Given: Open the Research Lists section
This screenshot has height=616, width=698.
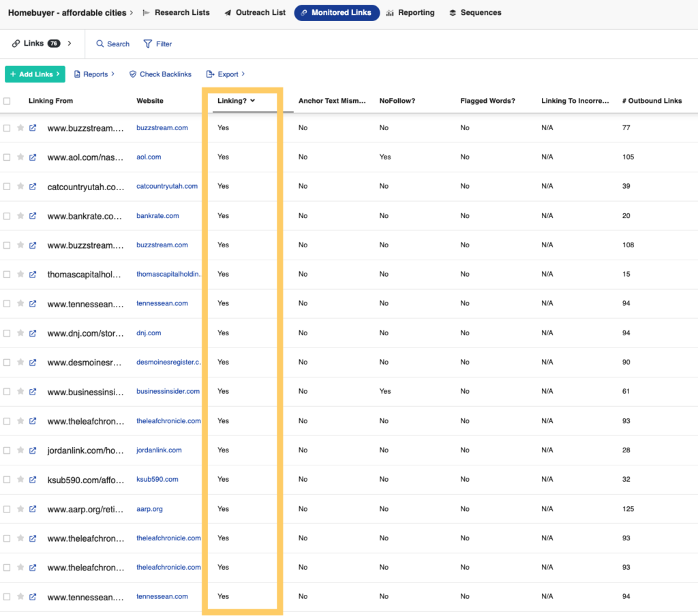Looking at the screenshot, I should point(183,12).
